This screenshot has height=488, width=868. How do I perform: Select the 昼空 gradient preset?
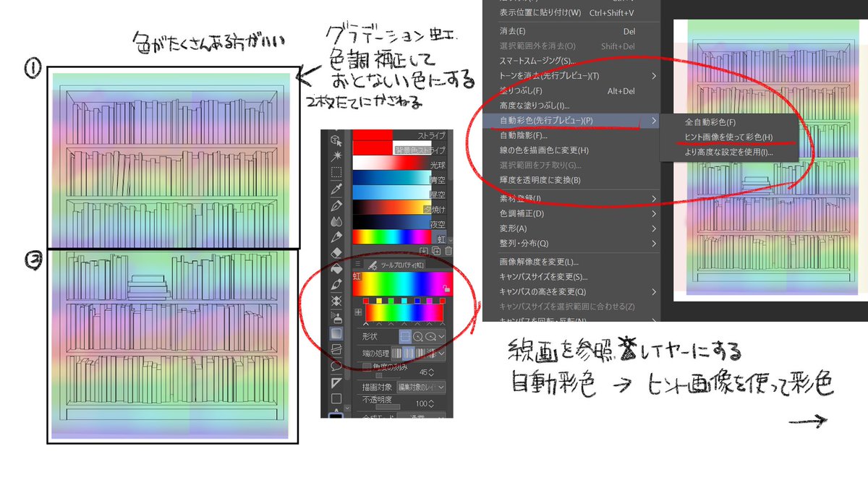[x=399, y=192]
